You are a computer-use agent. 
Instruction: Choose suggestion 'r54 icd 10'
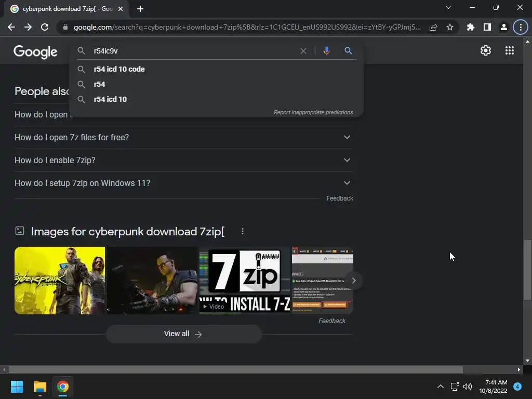[217, 99]
